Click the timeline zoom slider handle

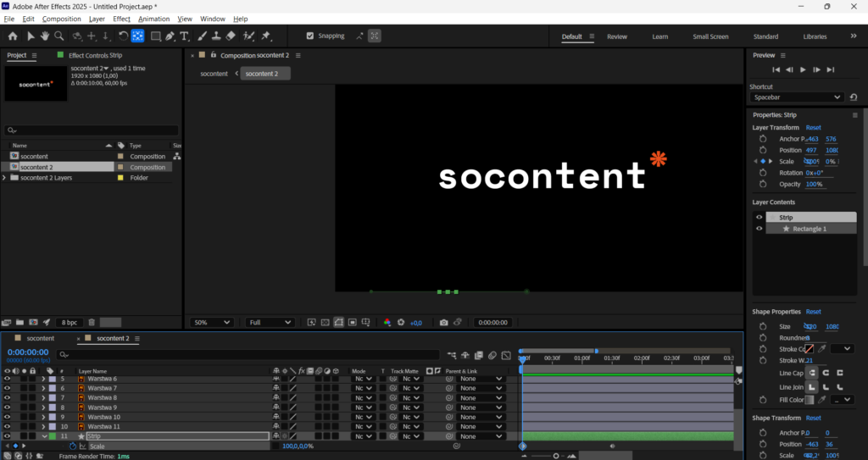point(556,456)
